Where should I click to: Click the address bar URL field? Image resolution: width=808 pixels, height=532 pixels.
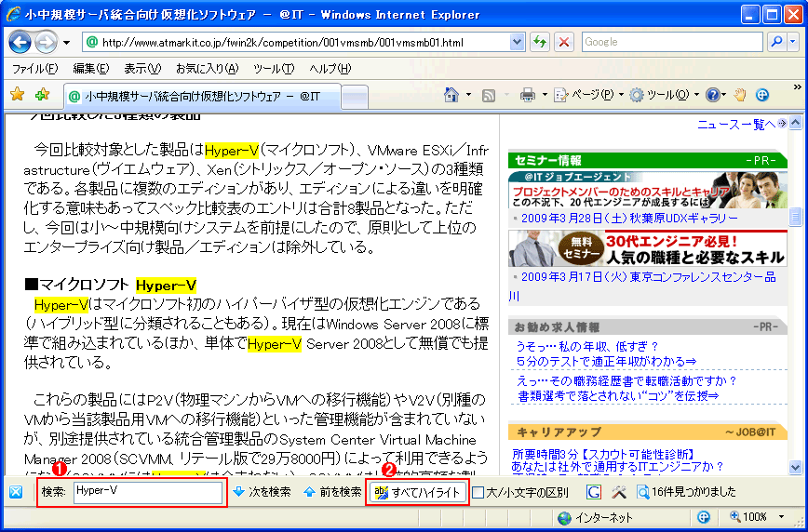[x=296, y=42]
